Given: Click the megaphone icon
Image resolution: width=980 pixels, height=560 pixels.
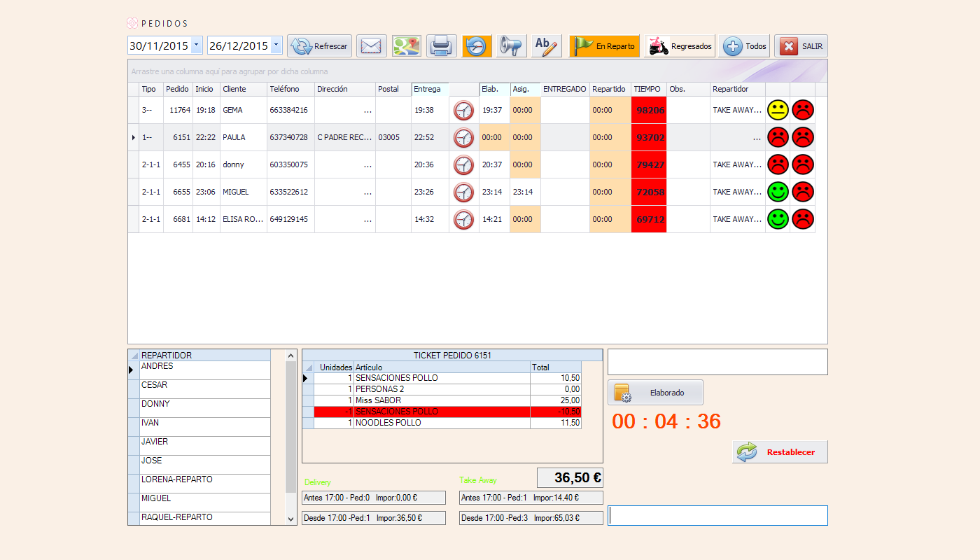Looking at the screenshot, I should click(512, 46).
